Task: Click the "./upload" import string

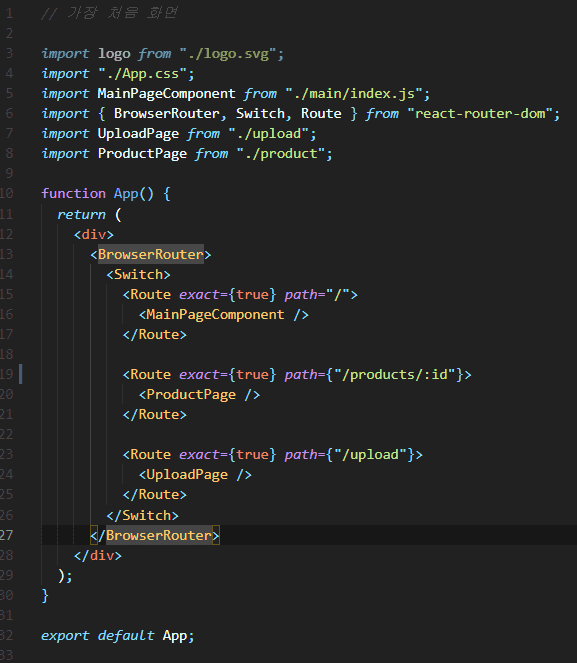Action: pyautogui.click(x=268, y=134)
